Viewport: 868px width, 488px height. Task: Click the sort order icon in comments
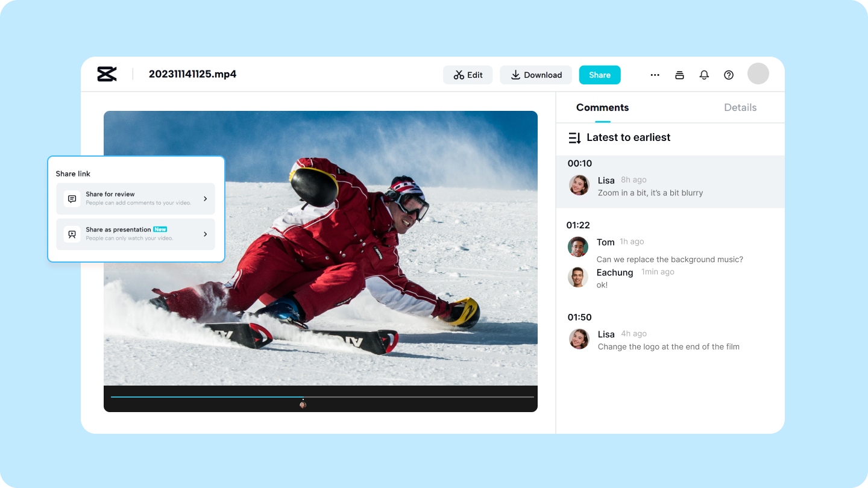click(x=574, y=138)
